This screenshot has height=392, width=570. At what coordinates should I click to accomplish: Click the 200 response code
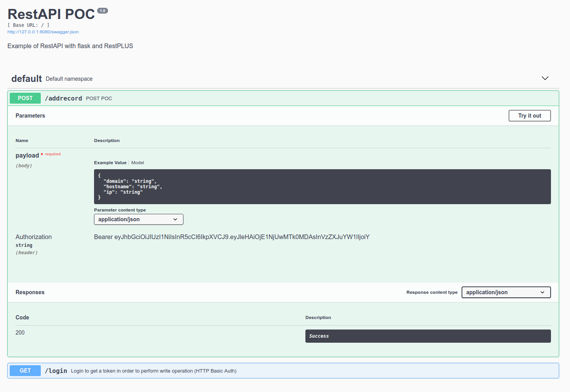[20, 333]
